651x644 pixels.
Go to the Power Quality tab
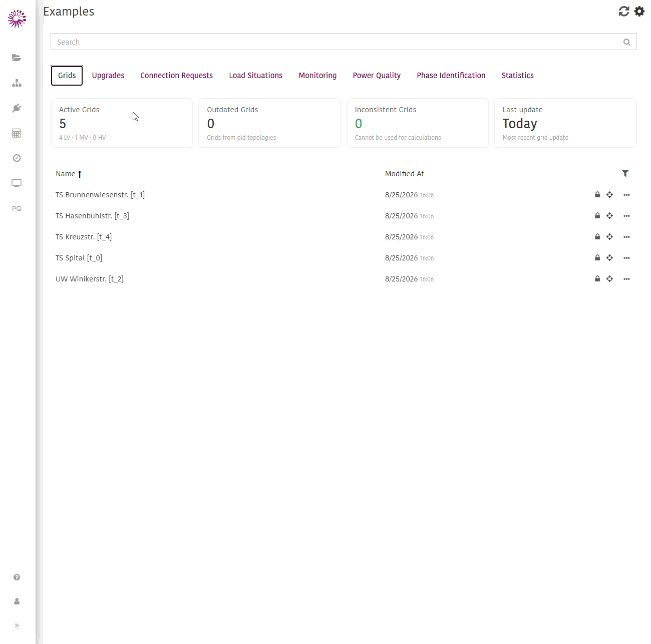377,76
